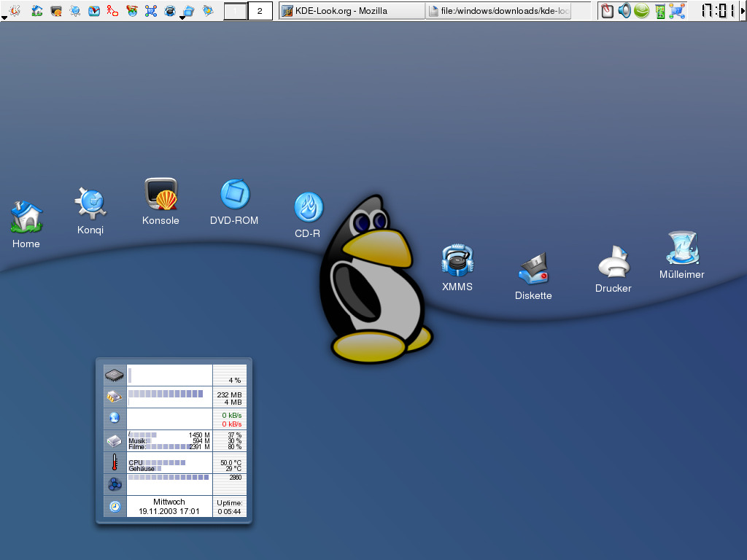This screenshot has height=560, width=747.
Task: Launch Konsole from the top panel
Action: click(x=56, y=10)
